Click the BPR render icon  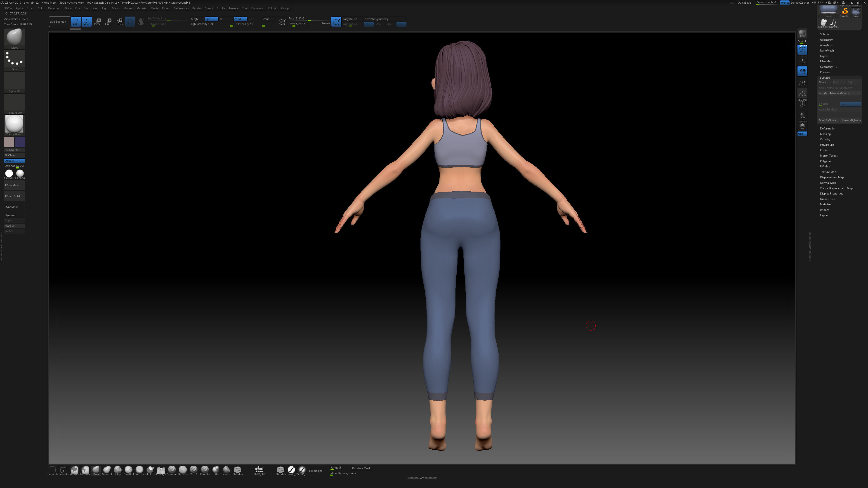(x=802, y=34)
